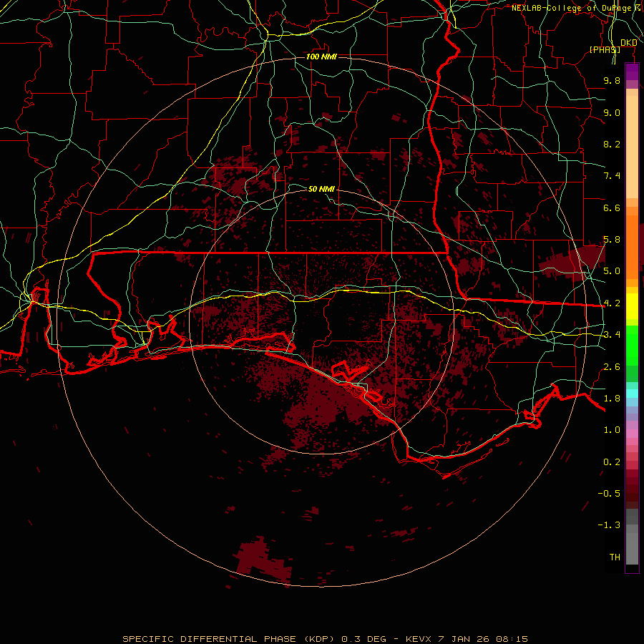The height and width of the screenshot is (644, 644).
Task: Click the 9.8 scale value
Action: coord(612,80)
